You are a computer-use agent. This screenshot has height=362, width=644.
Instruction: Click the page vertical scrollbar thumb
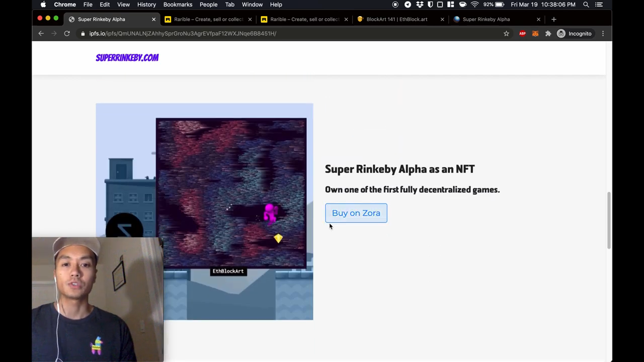click(609, 220)
